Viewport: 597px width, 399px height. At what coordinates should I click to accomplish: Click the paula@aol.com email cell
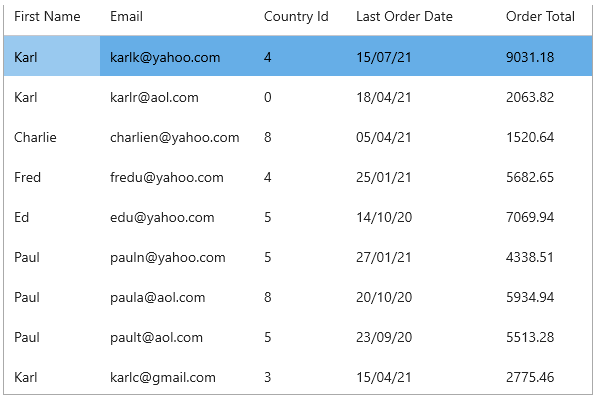point(177,297)
